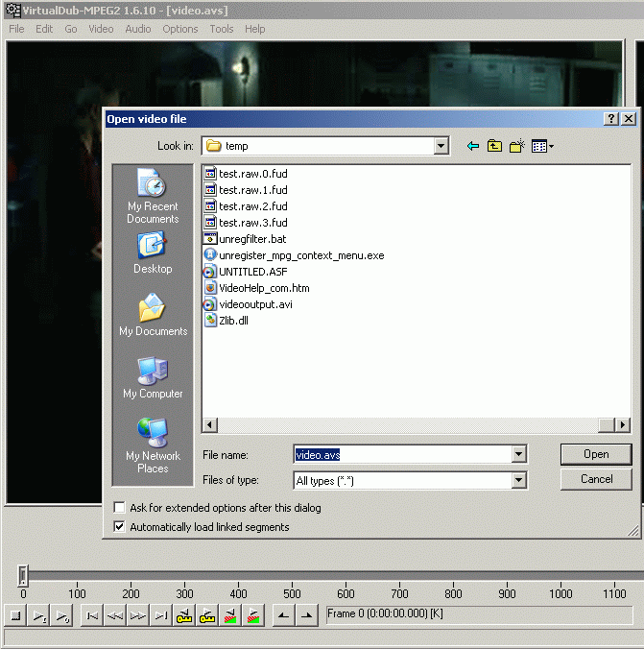Open My Recent Documents shortcut
644x649 pixels.
coord(153,196)
